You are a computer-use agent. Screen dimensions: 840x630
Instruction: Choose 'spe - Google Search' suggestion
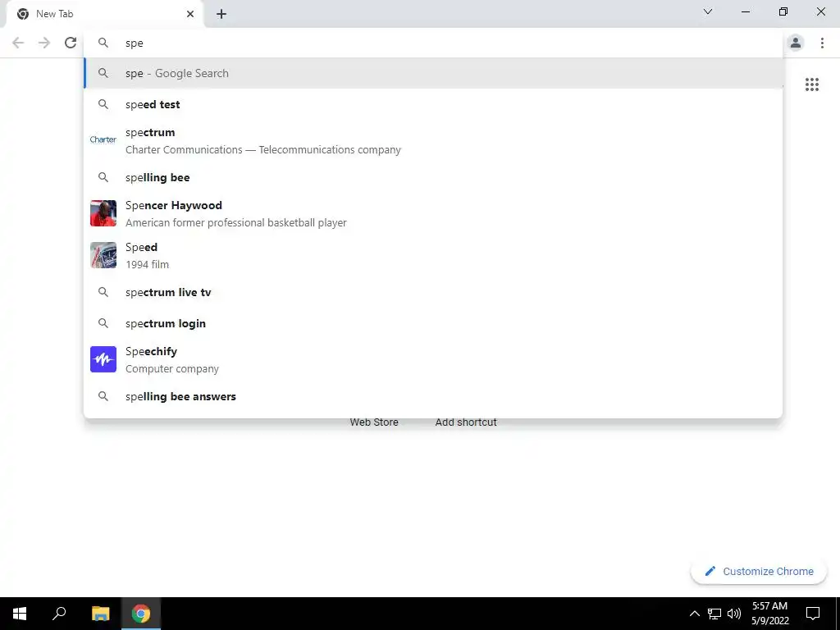pos(433,73)
